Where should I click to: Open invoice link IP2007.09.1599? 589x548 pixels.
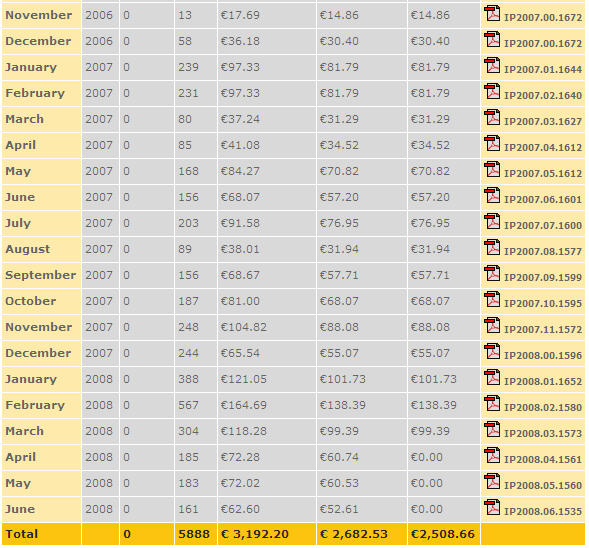(x=543, y=278)
